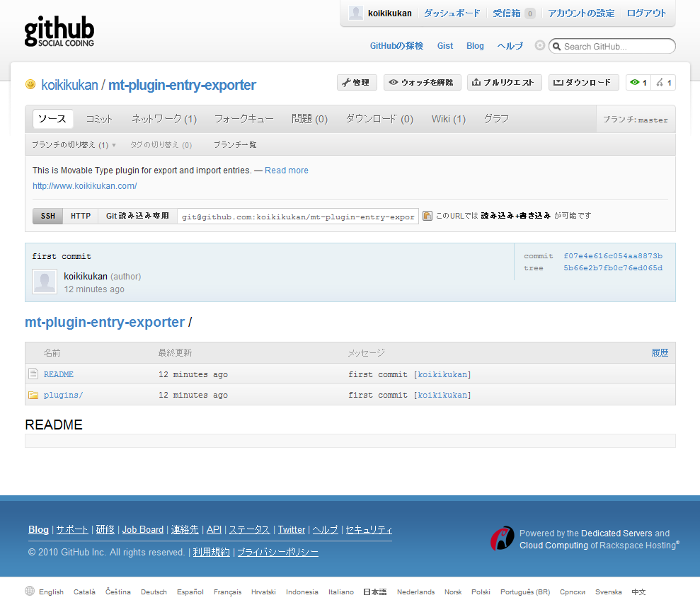Viewport: 700px width, 600px height.
Task: Click koikikukan link in README commit message
Action: (442, 374)
